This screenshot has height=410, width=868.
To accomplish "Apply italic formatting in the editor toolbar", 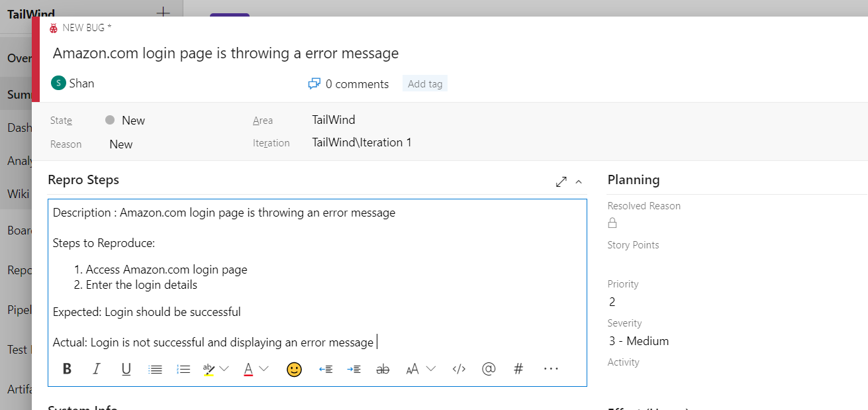I will [x=97, y=369].
